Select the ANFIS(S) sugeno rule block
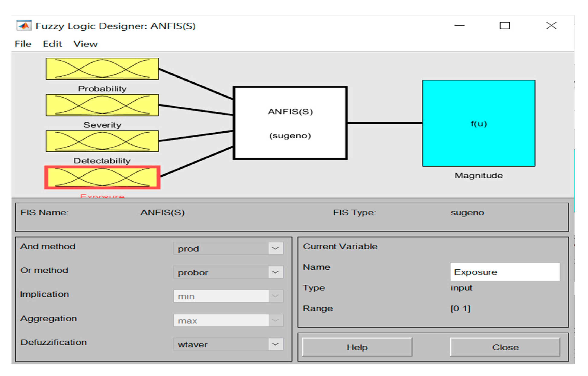 coord(290,123)
